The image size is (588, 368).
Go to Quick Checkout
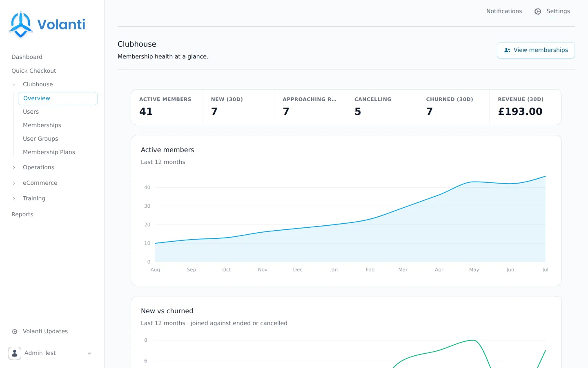point(34,71)
